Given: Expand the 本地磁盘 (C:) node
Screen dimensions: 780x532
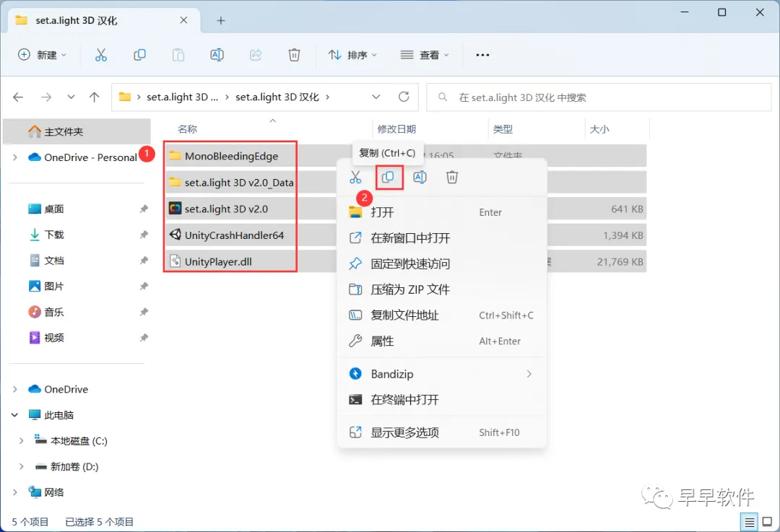Looking at the screenshot, I should (22, 440).
